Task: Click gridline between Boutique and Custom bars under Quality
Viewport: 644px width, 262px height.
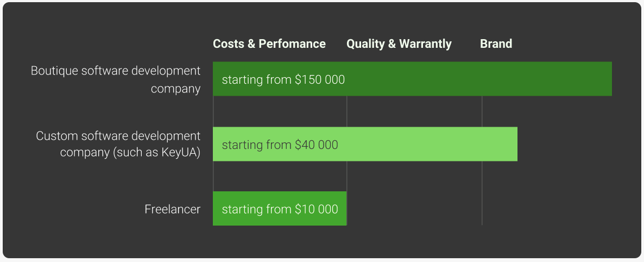Action: 346,111
